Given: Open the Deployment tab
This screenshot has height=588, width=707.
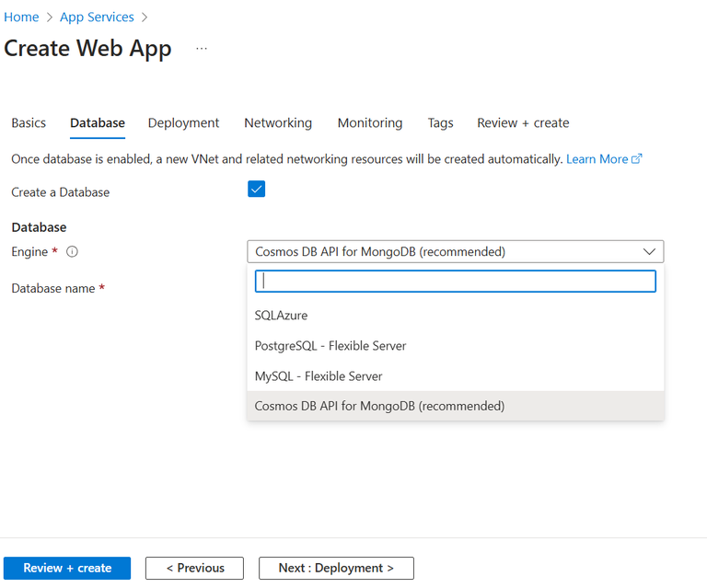Looking at the screenshot, I should (x=183, y=122).
